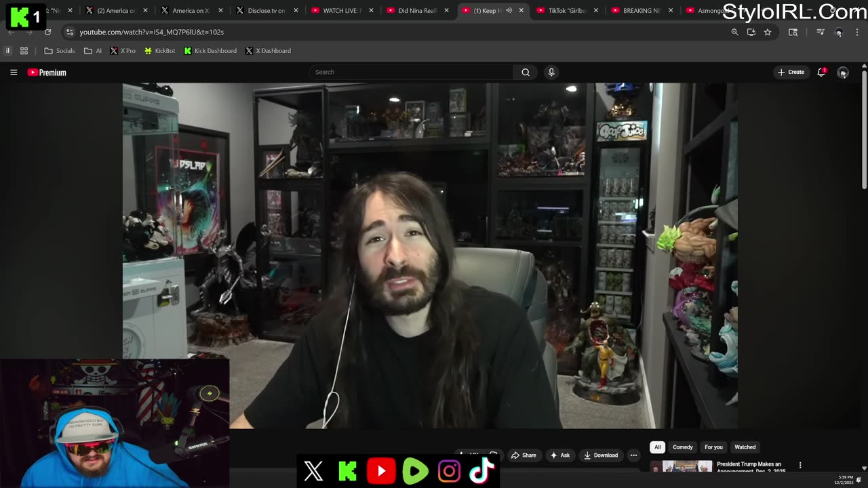The width and height of the screenshot is (868, 488).
Task: Close the 'TikTok Girlbo' tab
Action: 596,10
